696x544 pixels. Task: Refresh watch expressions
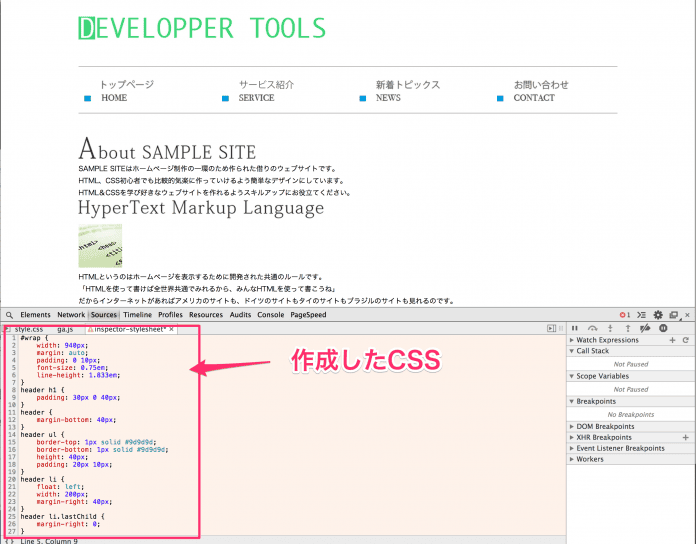coord(686,340)
